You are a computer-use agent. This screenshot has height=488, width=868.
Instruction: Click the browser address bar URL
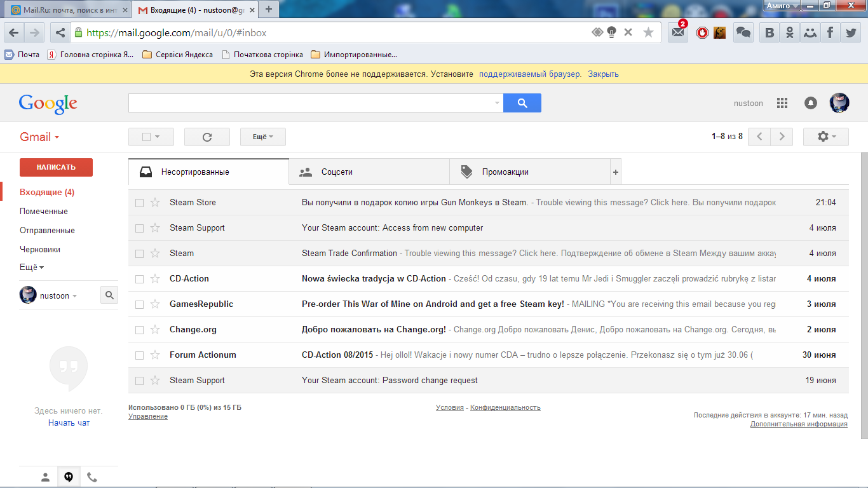(177, 32)
